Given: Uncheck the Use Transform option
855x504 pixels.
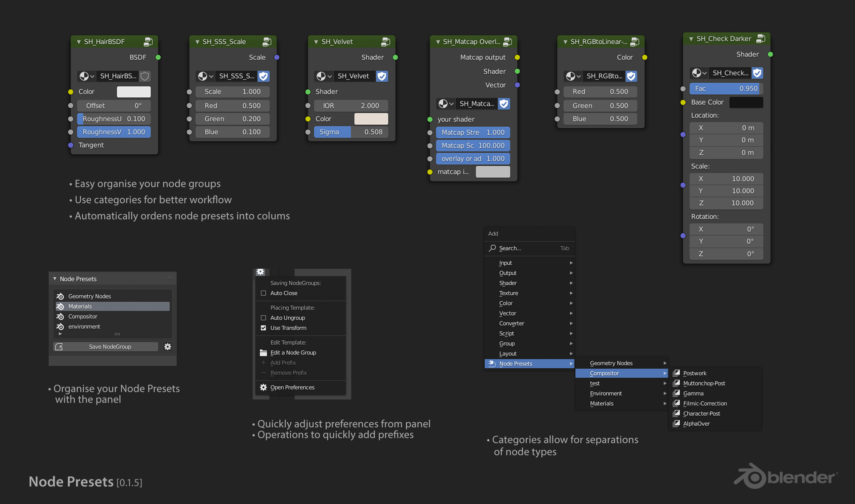Looking at the screenshot, I should tap(263, 328).
